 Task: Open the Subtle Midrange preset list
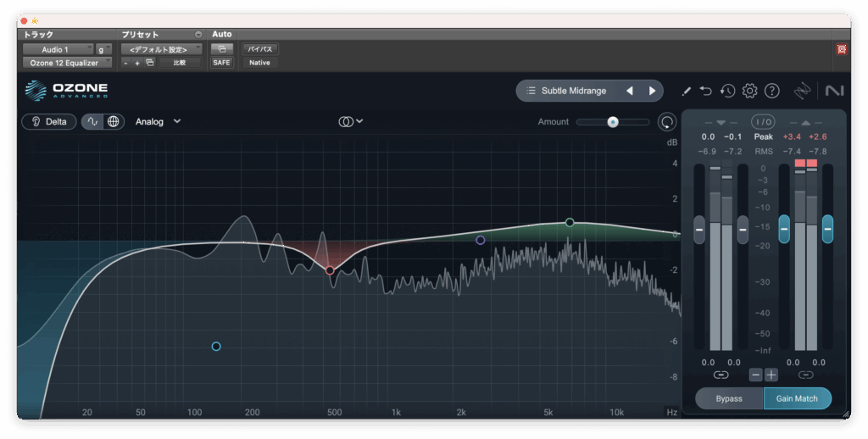(x=566, y=91)
